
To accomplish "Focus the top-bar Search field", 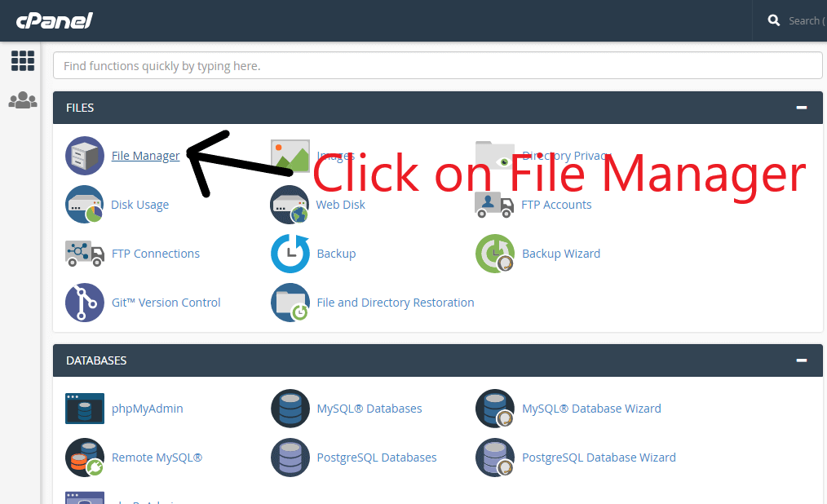I will (x=807, y=20).
